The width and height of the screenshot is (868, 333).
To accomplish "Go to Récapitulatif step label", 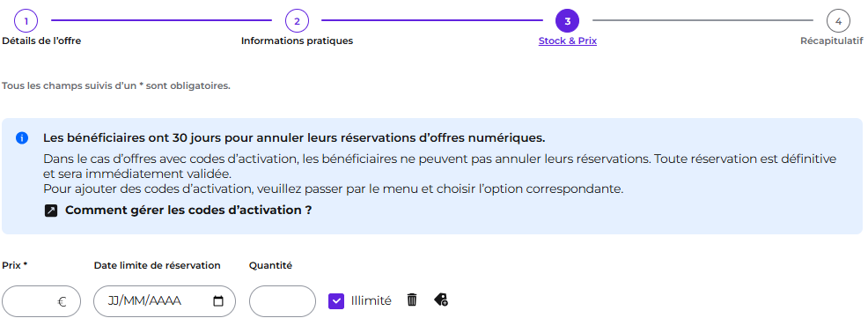I will pos(831,41).
